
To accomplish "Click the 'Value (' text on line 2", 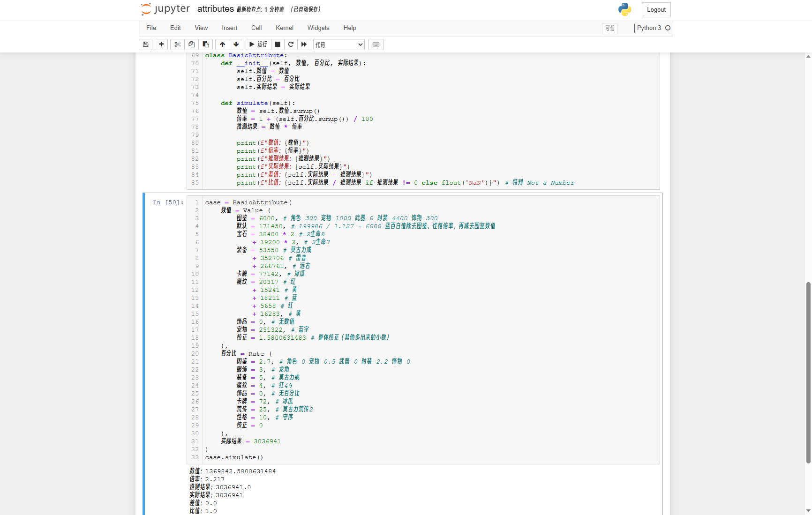I will pyautogui.click(x=256, y=210).
